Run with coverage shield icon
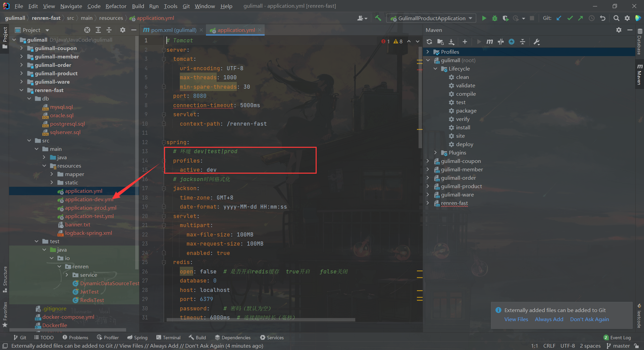 point(505,18)
